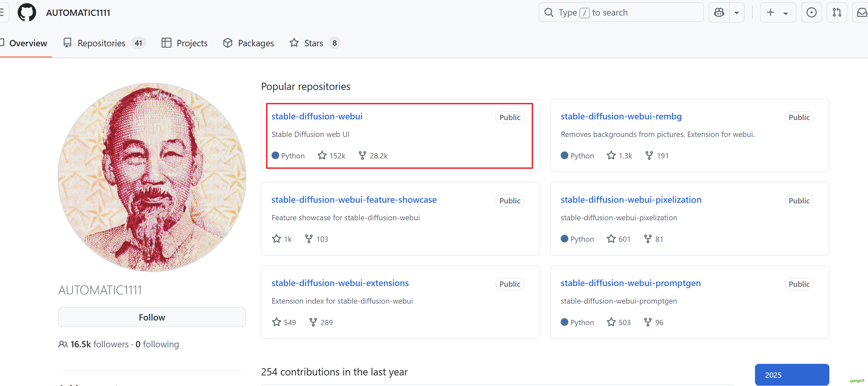
Task: Open the create new plus menu
Action: tap(778, 13)
